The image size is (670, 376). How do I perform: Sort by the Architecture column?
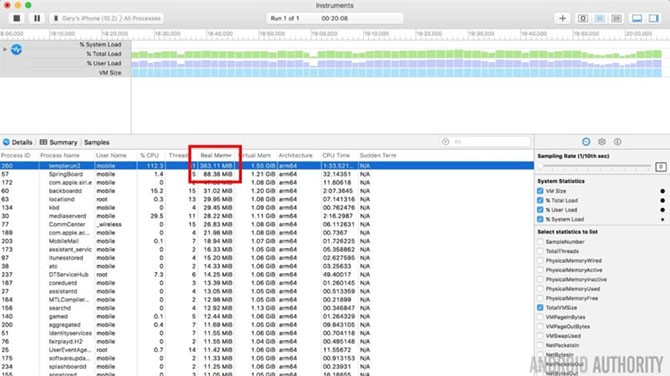click(295, 156)
